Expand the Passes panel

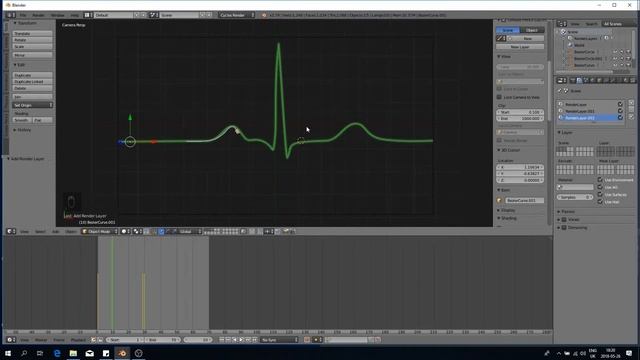point(566,212)
